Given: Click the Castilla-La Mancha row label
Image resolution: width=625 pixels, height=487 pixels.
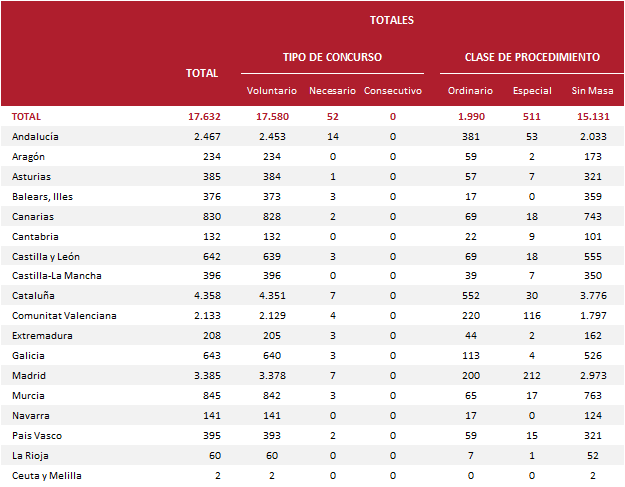Looking at the screenshot, I should (57, 276).
